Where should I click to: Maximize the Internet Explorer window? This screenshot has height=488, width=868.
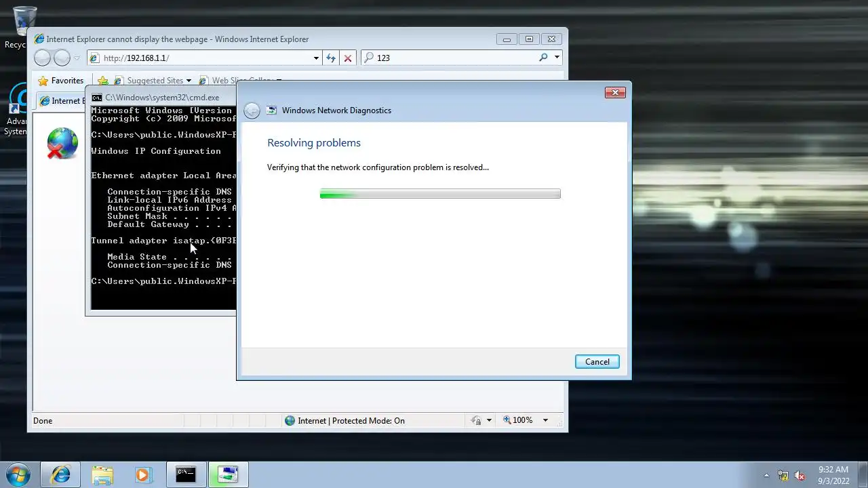point(529,39)
